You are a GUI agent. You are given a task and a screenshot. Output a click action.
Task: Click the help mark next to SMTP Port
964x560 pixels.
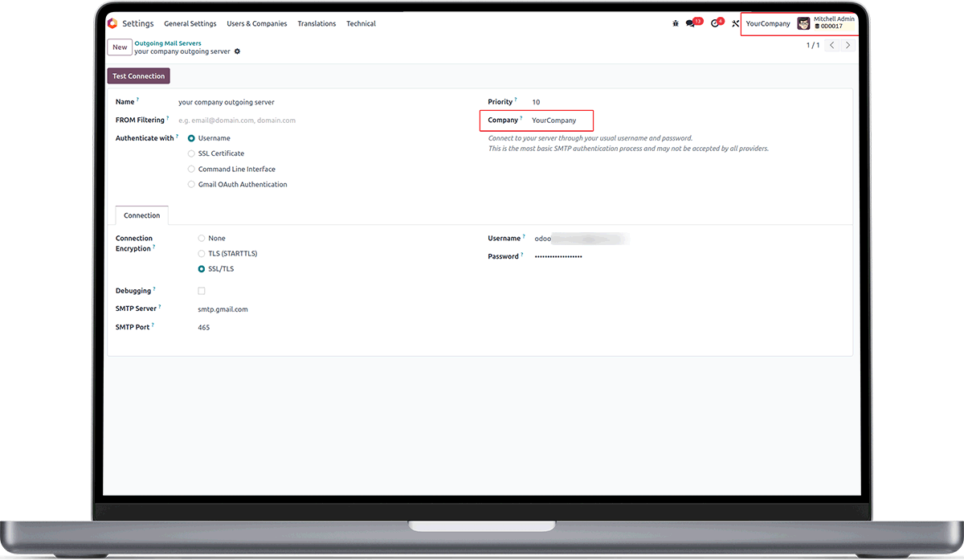pos(153,325)
